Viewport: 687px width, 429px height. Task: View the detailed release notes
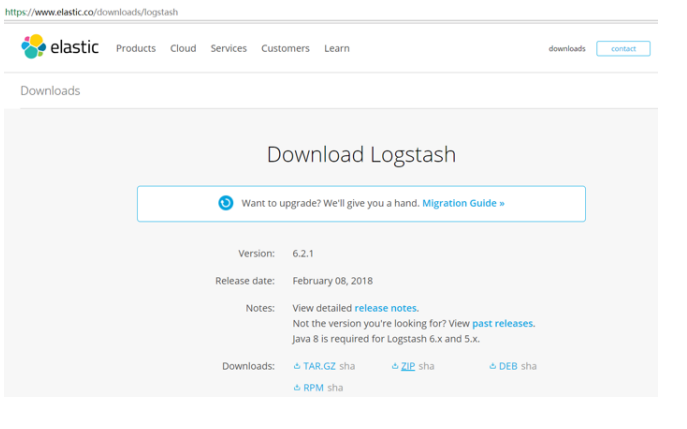[x=386, y=308]
